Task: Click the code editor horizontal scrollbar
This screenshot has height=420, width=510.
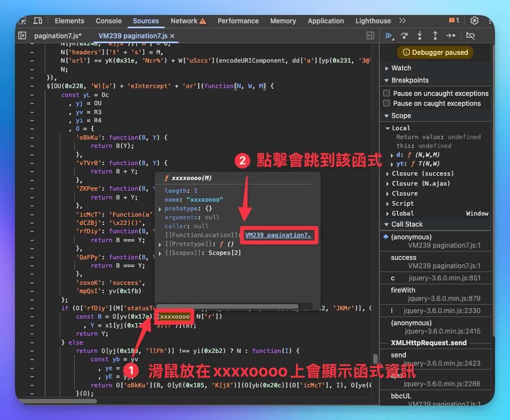Action: pyautogui.click(x=59, y=401)
